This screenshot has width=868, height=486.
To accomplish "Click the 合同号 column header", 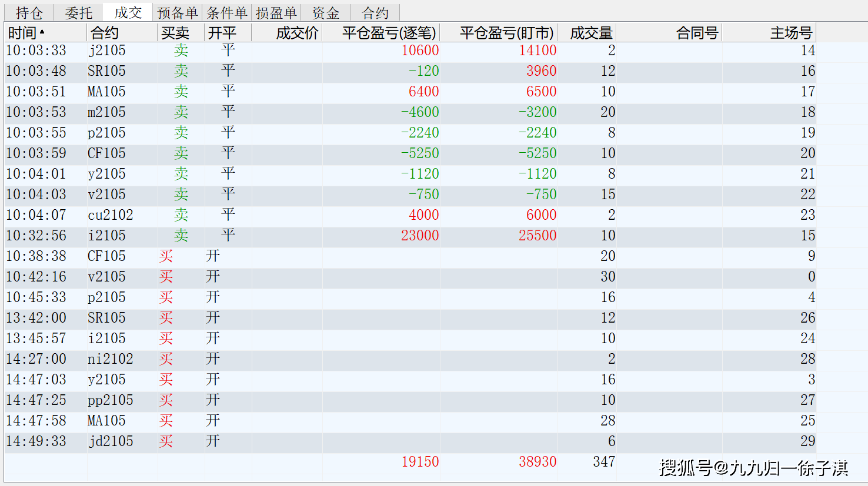I will click(669, 33).
